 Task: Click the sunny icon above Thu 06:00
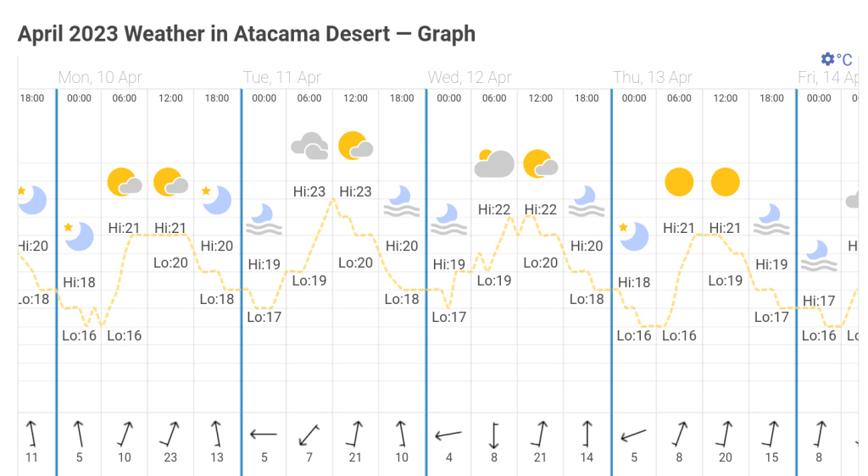coord(679,182)
